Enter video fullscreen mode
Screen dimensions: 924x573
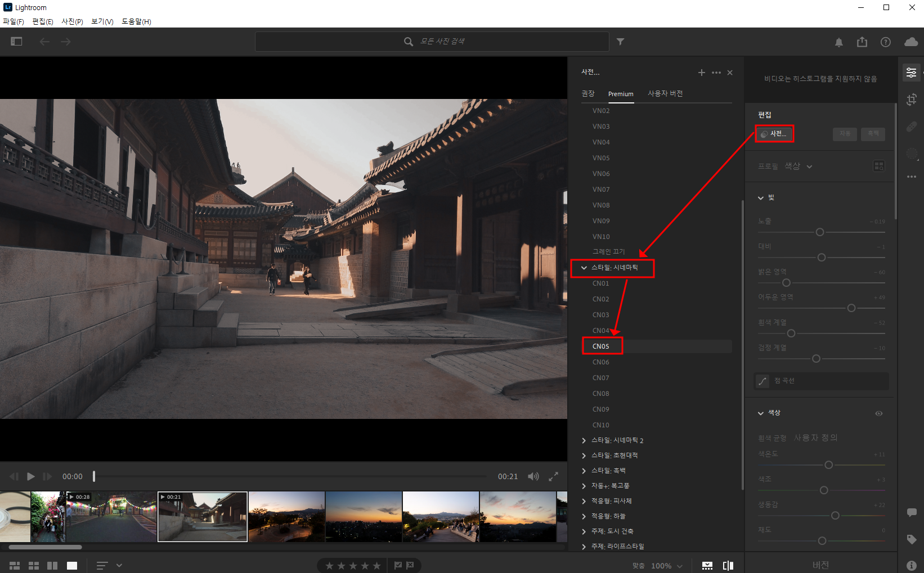coord(554,476)
